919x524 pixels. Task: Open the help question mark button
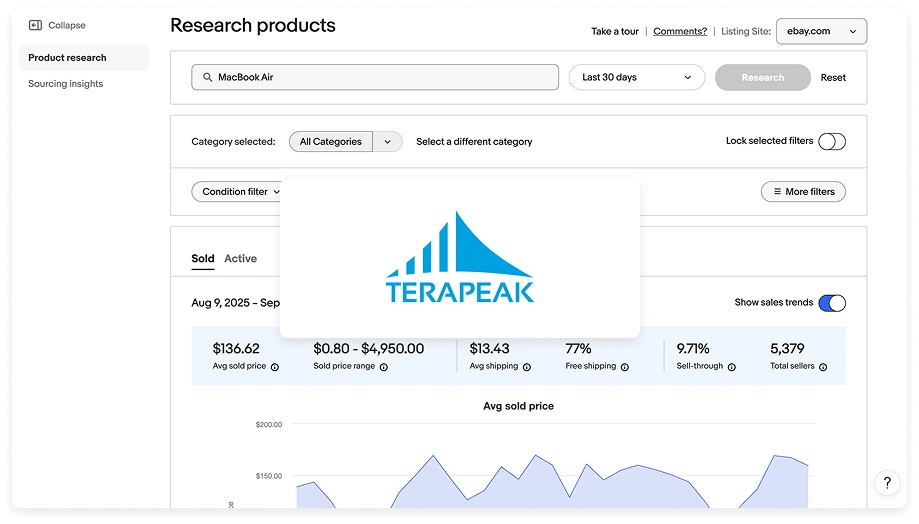point(886,483)
